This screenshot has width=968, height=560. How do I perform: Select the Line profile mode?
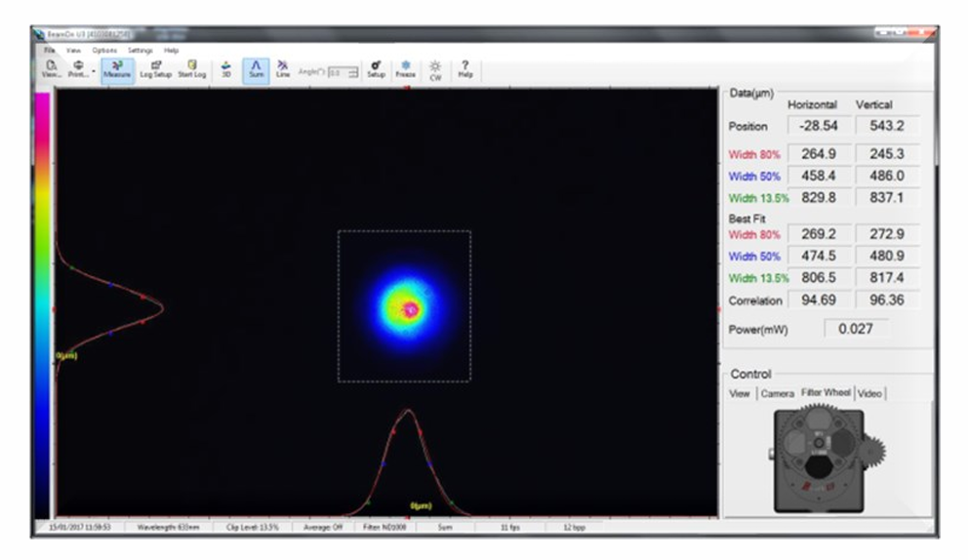pos(283,69)
